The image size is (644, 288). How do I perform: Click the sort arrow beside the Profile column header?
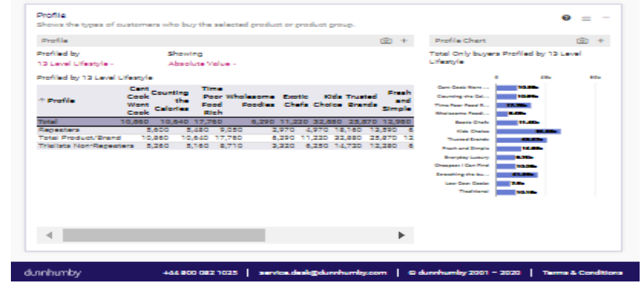pyautogui.click(x=41, y=100)
